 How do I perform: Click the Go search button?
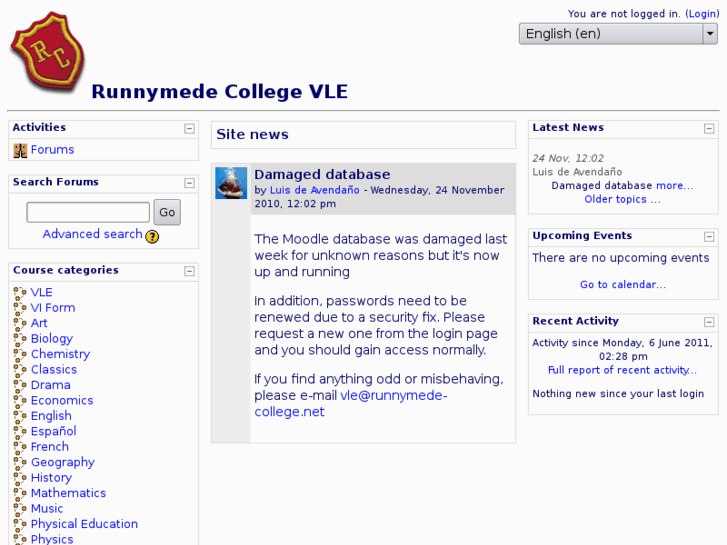[167, 212]
